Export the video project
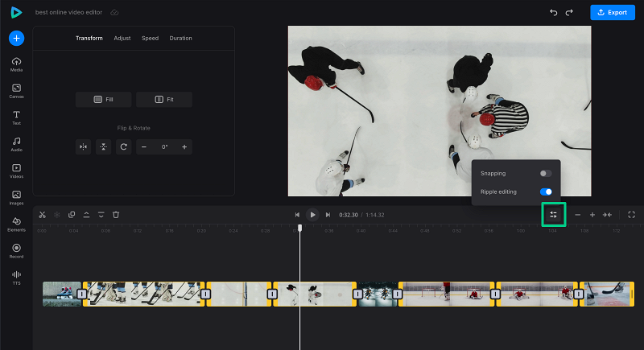The height and width of the screenshot is (350, 644). point(613,12)
